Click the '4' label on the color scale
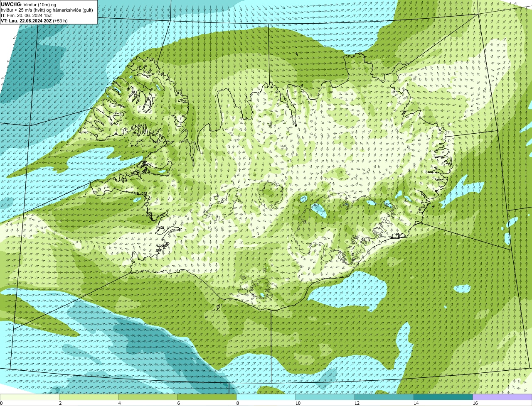The image size is (532, 406). click(x=119, y=403)
